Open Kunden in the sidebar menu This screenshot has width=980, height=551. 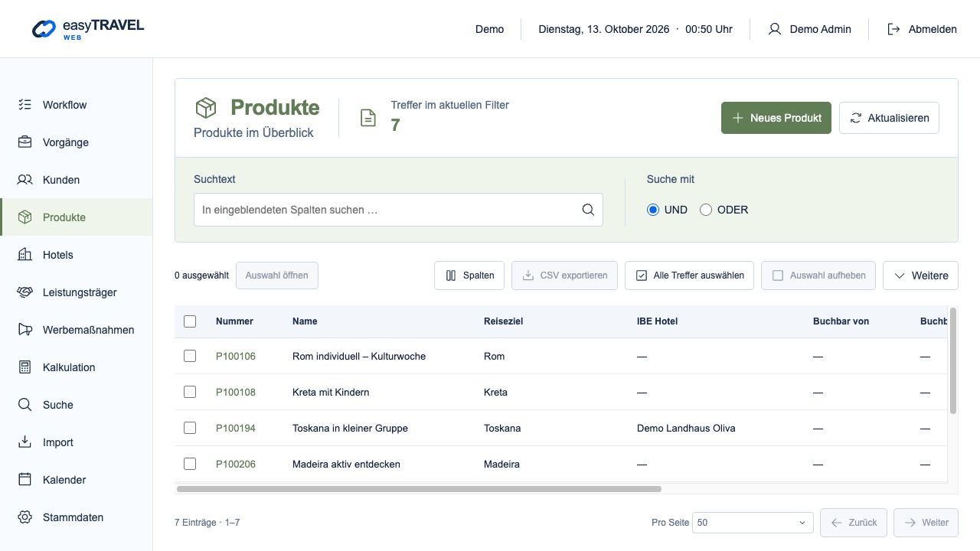(77, 180)
